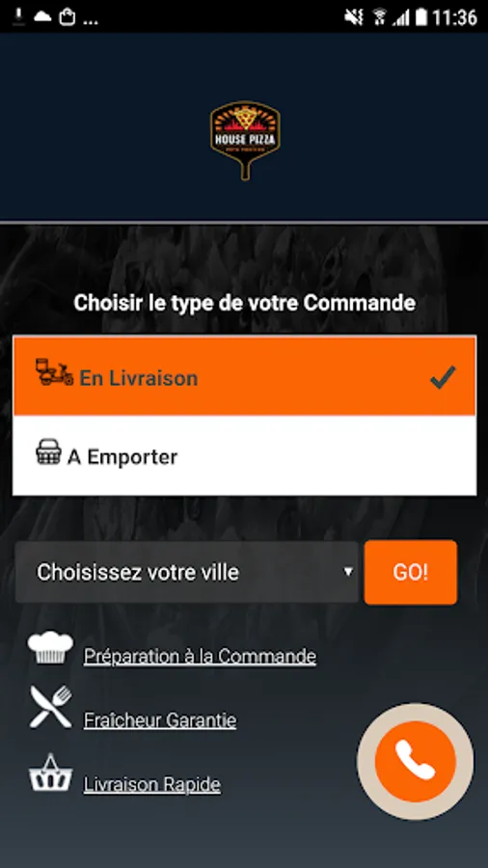Click the orange GO! button
This screenshot has height=868, width=488.
coord(411,572)
